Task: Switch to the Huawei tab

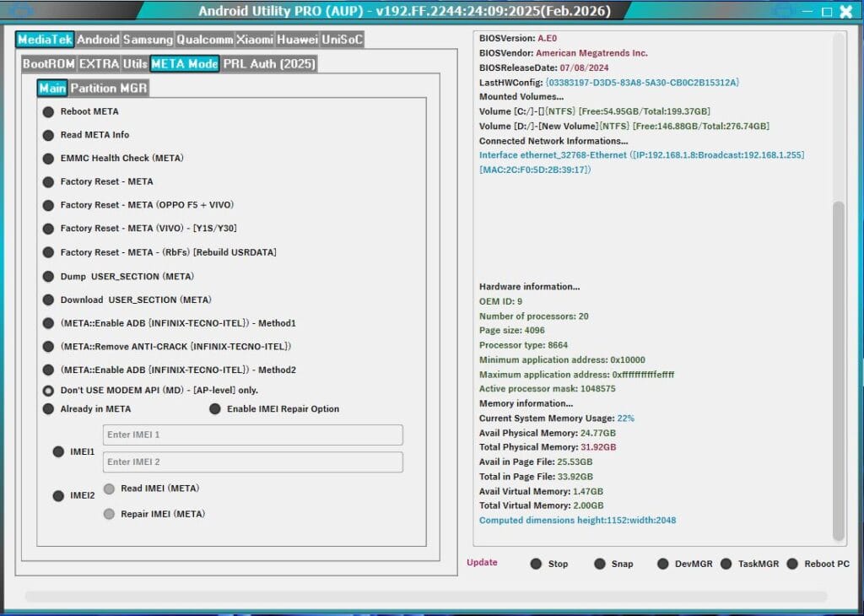Action: 298,40
